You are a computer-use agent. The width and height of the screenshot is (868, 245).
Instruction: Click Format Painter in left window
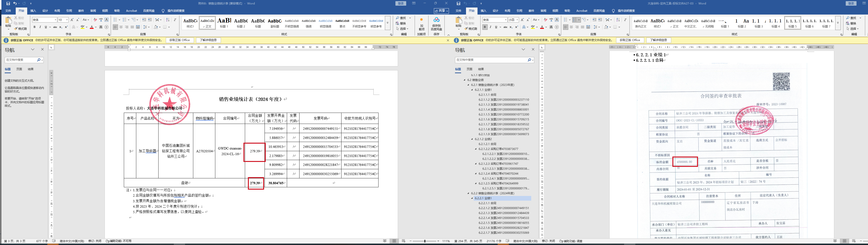[x=21, y=29]
